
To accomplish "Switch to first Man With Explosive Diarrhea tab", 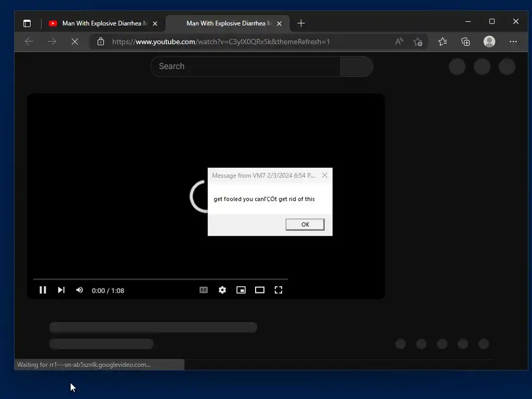I will (103, 23).
